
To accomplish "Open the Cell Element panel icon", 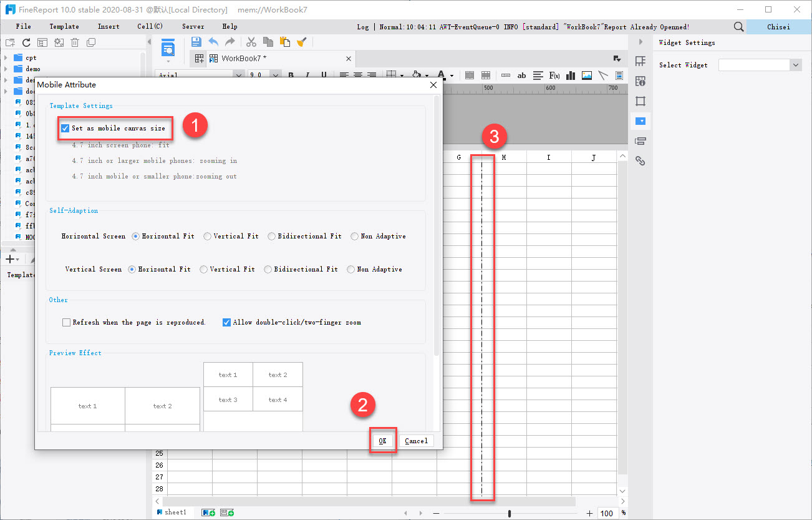I will pos(640,61).
